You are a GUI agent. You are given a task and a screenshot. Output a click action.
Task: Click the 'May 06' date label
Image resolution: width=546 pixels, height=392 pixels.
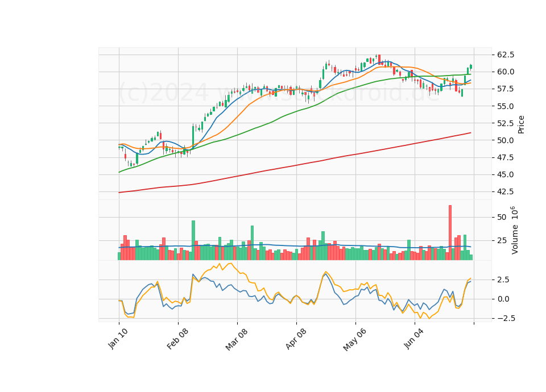[354, 339]
